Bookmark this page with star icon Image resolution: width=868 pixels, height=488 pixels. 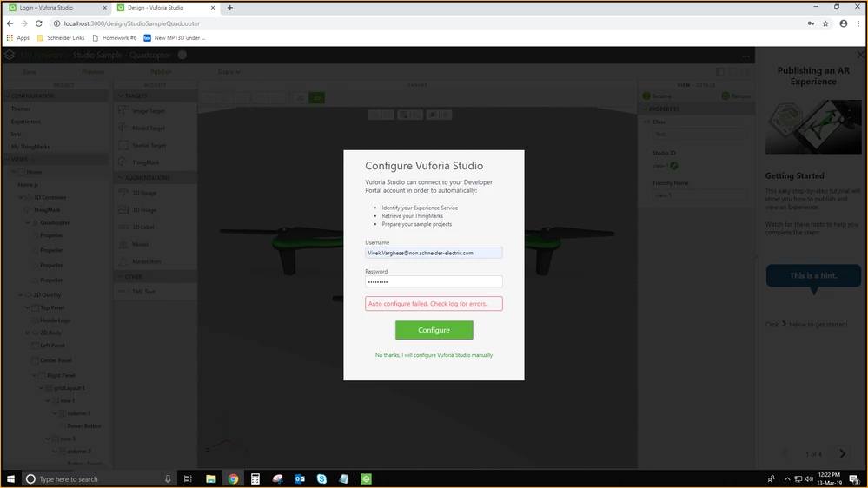coord(825,23)
